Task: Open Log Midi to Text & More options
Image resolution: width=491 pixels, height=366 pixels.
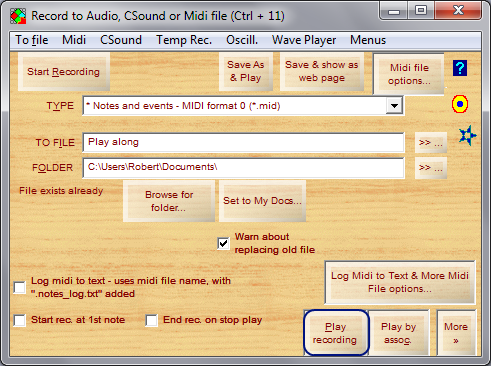Action: (x=400, y=282)
